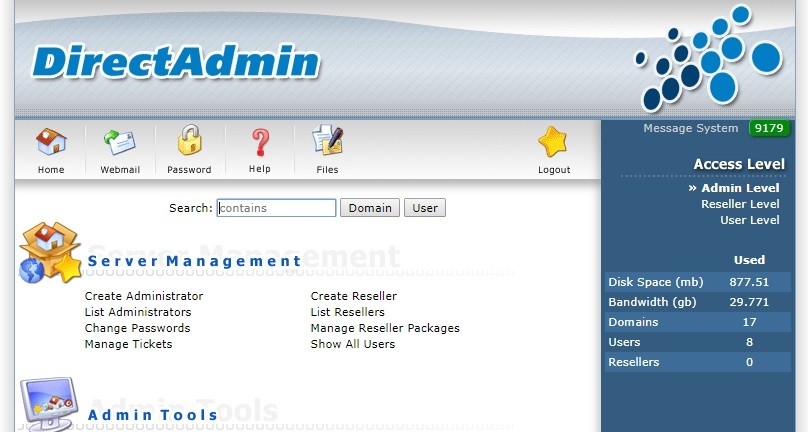The width and height of the screenshot is (808, 432).
Task: Click the Help text label
Action: pos(260,169)
